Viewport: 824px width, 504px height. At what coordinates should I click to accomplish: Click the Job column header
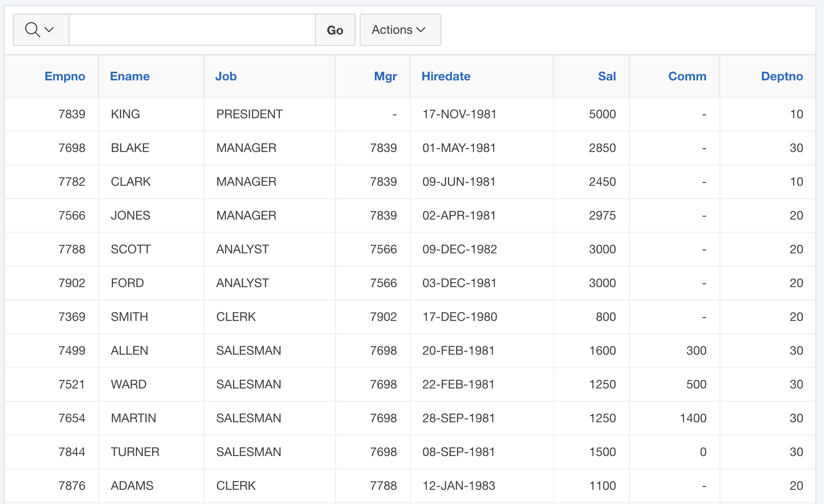point(226,76)
